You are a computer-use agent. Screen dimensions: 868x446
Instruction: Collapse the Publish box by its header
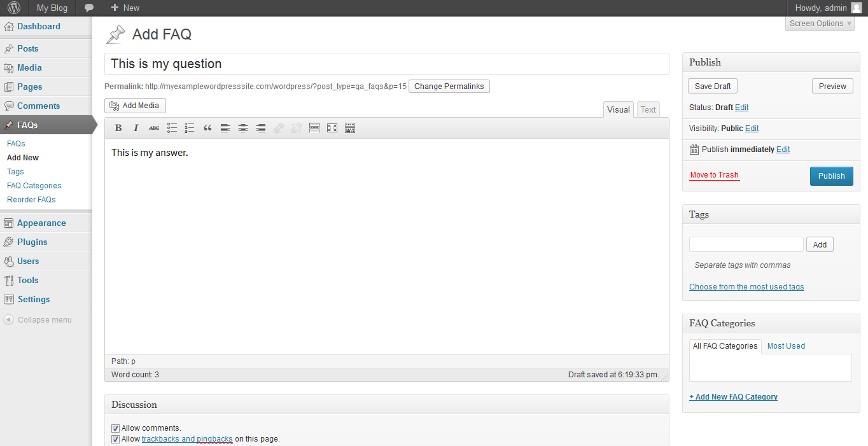click(771, 62)
